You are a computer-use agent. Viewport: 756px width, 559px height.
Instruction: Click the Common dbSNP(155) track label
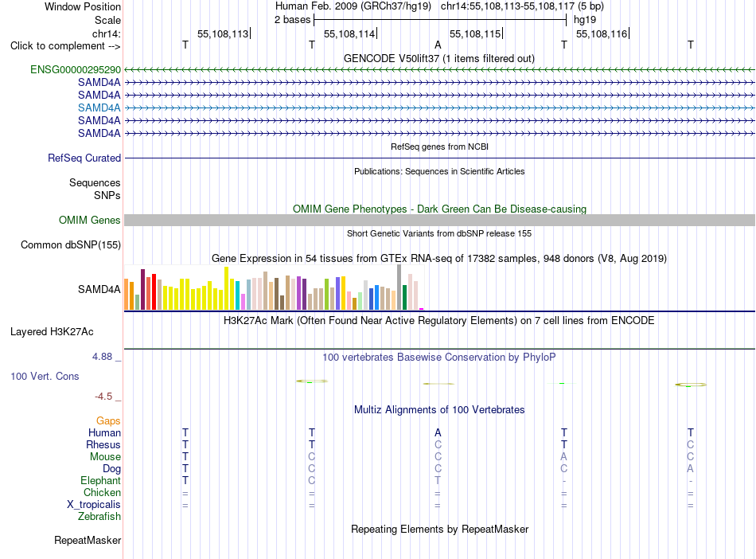point(71,245)
